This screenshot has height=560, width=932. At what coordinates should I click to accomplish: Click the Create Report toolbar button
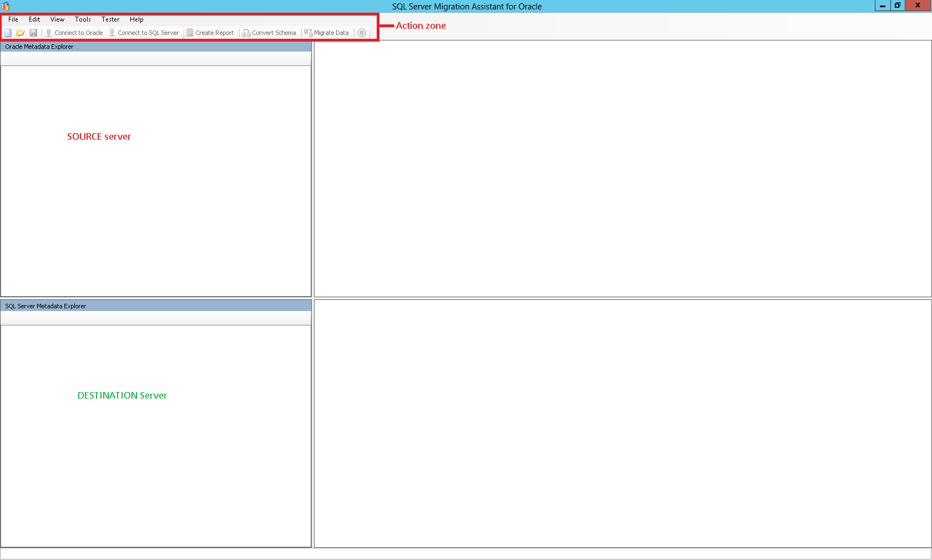point(210,33)
